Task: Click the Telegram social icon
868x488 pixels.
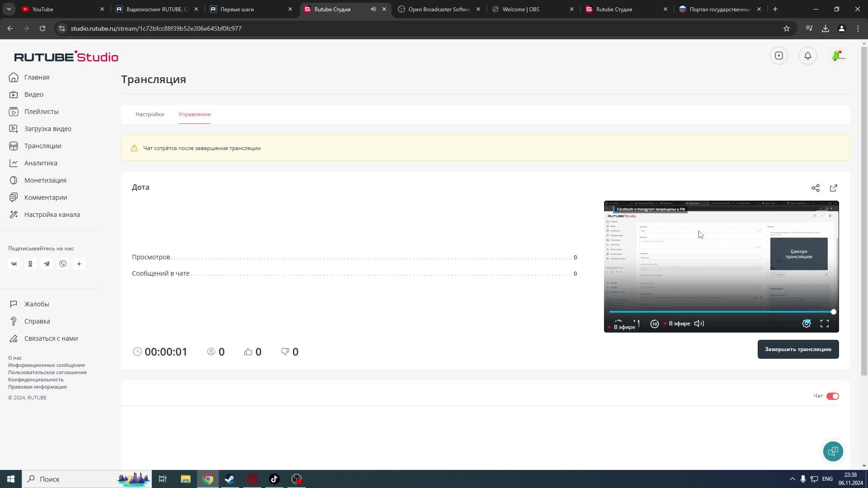Action: 47,264
